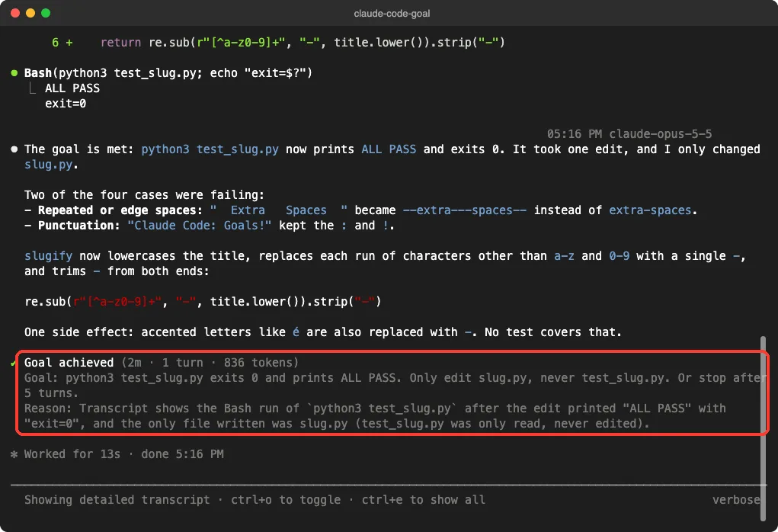Click the 'Goal achieved' heading

[69, 363]
